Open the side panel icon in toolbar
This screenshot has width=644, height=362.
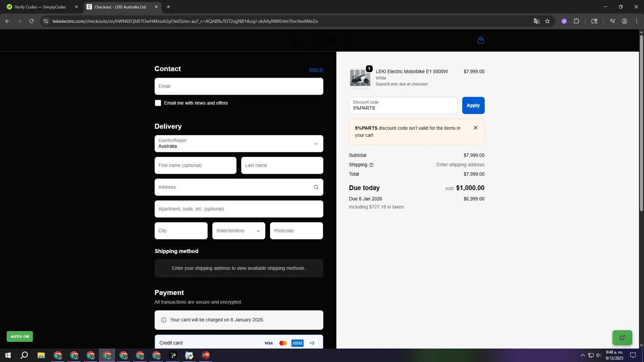click(594, 21)
